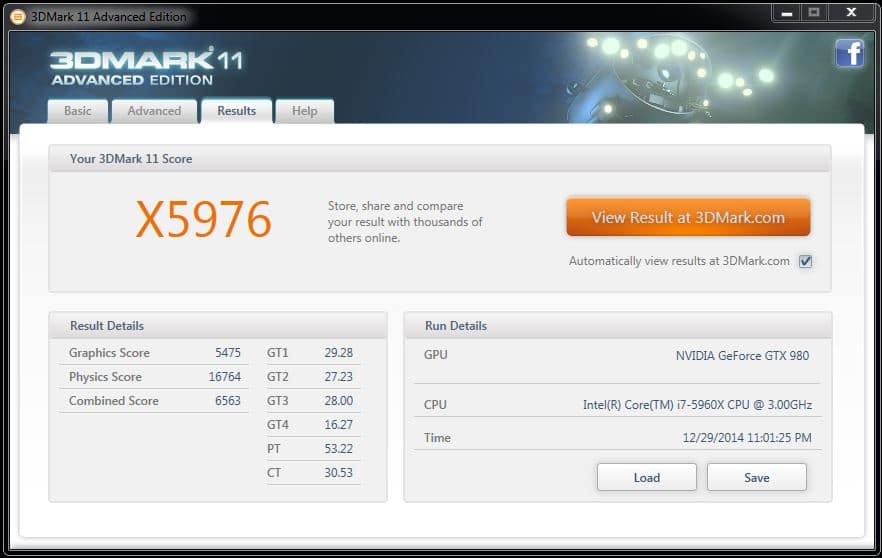This screenshot has height=558, width=882.
Task: Click the NVIDIA GeForce GTX 980 text
Action: (742, 356)
